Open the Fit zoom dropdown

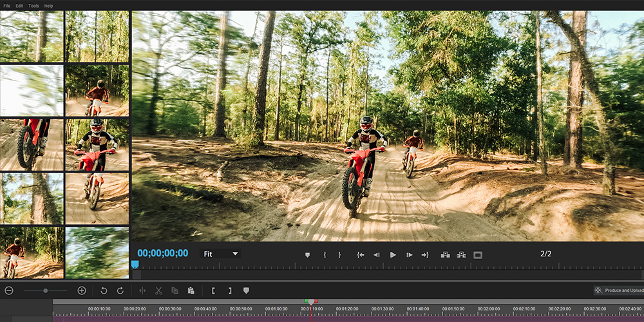220,254
